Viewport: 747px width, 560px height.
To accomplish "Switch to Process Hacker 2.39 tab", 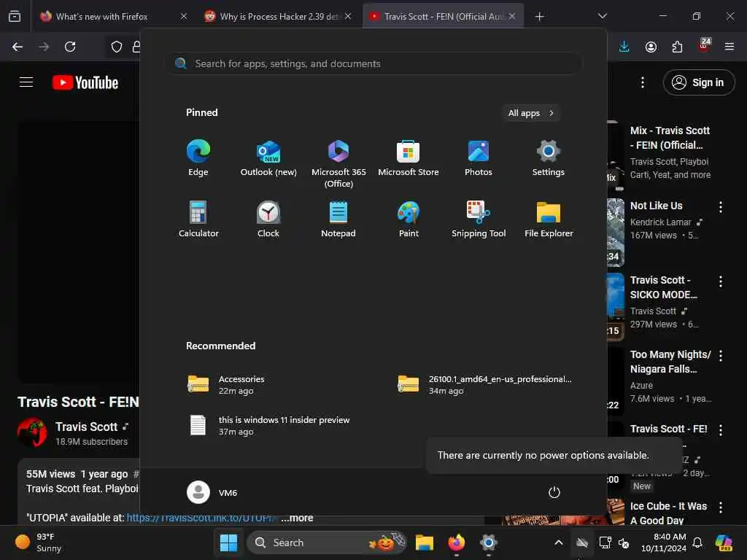I will coord(278,17).
